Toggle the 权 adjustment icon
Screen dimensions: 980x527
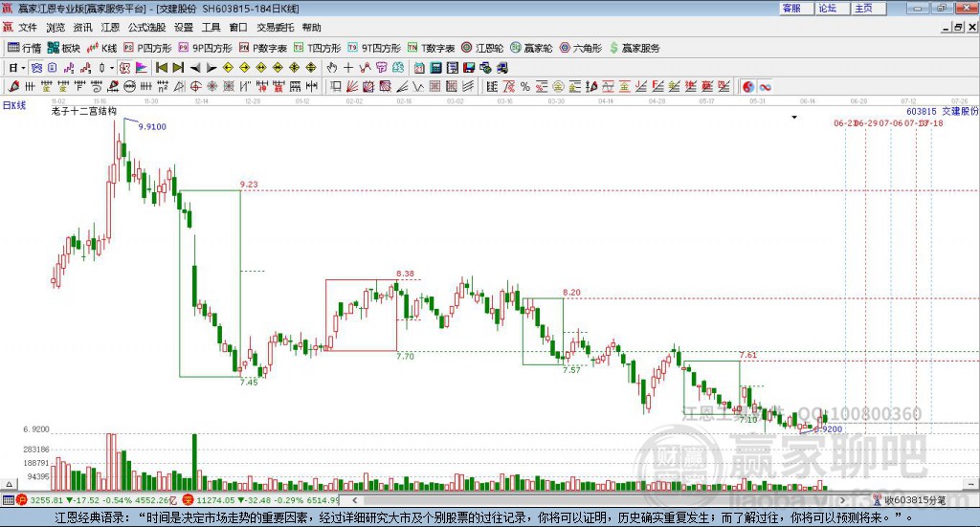point(125,68)
